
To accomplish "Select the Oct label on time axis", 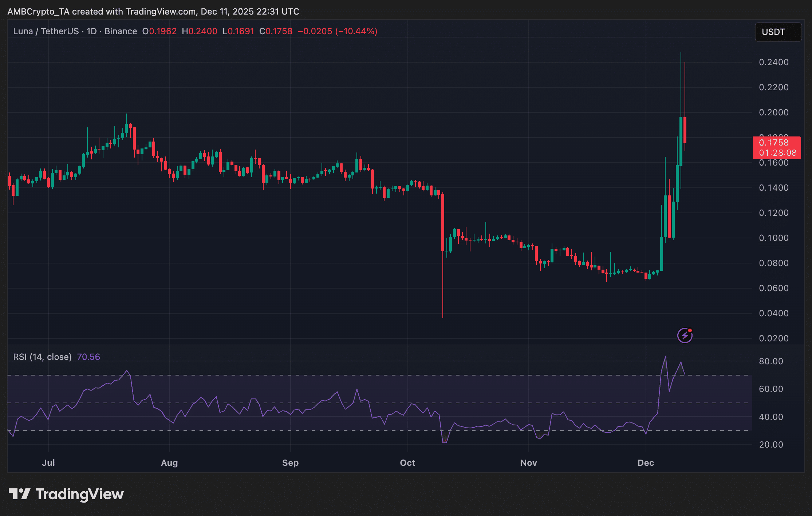I will (407, 463).
